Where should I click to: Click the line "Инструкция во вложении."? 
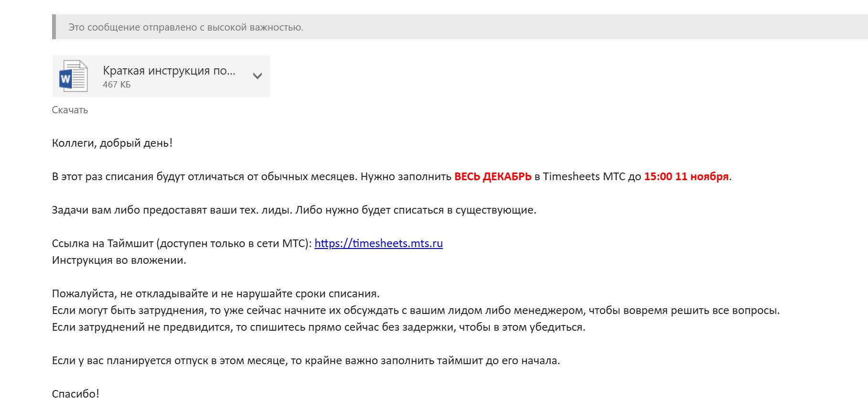(x=119, y=260)
